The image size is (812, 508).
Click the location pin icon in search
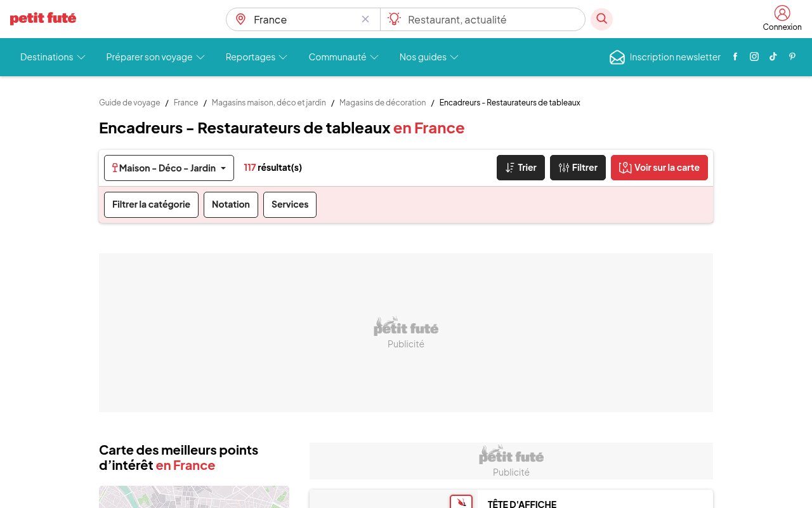click(x=240, y=19)
